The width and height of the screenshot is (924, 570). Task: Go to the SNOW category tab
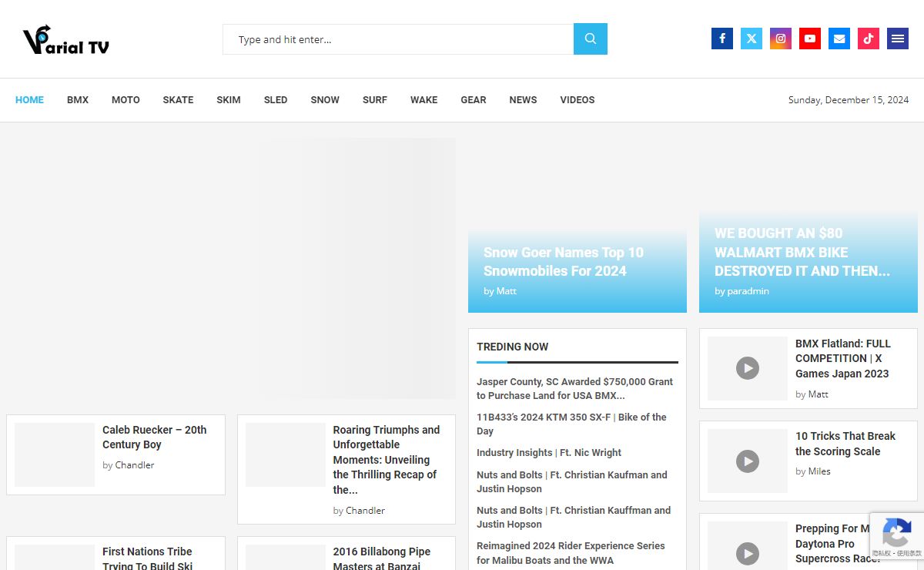[325, 100]
